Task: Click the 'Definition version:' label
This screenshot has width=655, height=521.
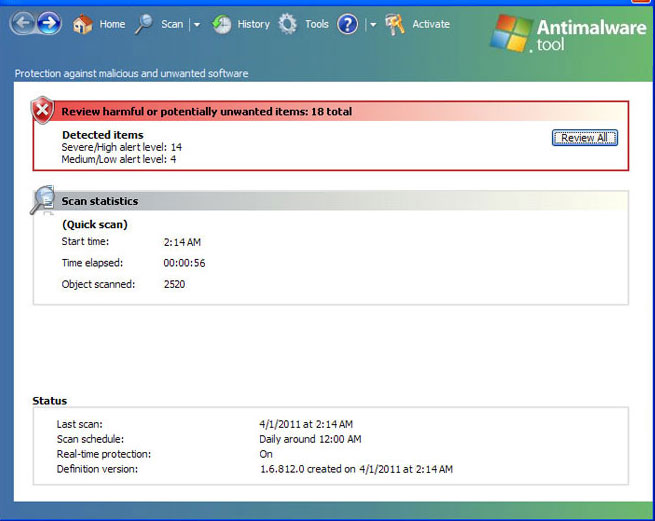Action: pos(97,469)
